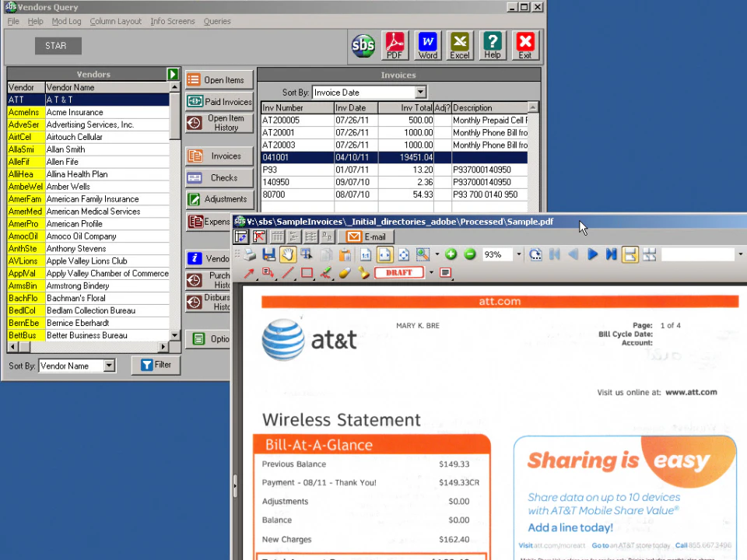Open the Sort By Invoice Date dropdown
Image resolution: width=747 pixels, height=560 pixels.
(x=420, y=93)
